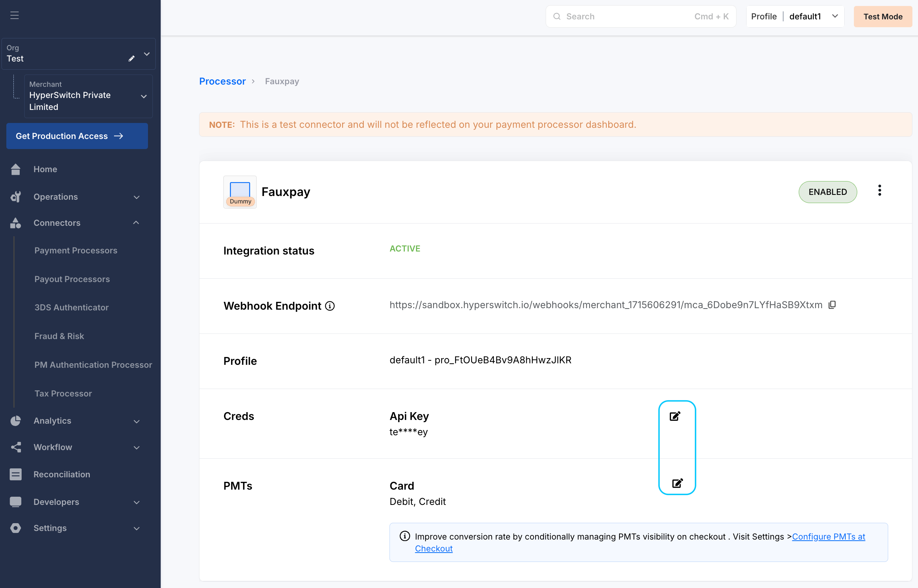Edit the Card payment methods
Image resolution: width=918 pixels, height=588 pixels.
tap(677, 483)
